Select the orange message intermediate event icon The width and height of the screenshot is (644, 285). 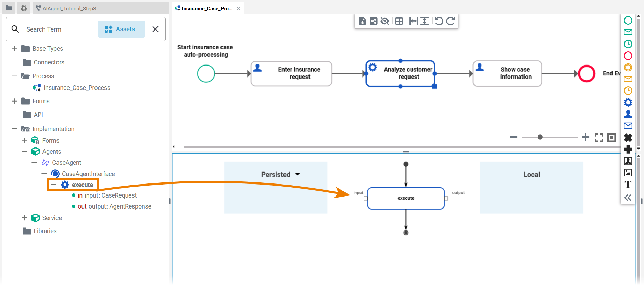tap(628, 79)
